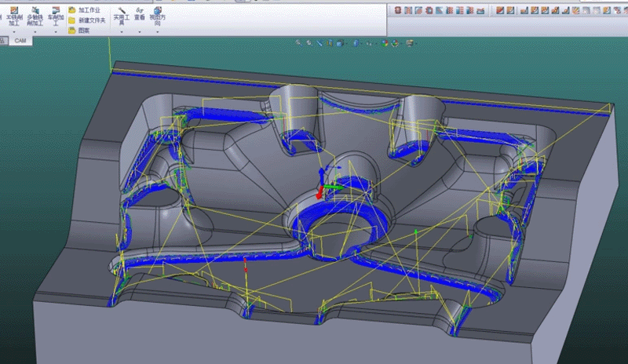
Task: Open the 多轴铣削加工 multi-axis milling tool
Action: pos(35,16)
